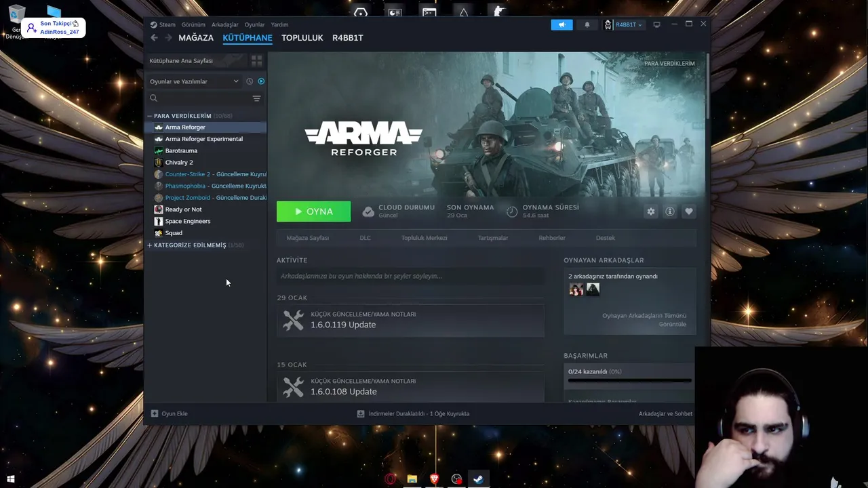
Task: Click the Steam icon in the taskbar
Action: click(x=478, y=479)
